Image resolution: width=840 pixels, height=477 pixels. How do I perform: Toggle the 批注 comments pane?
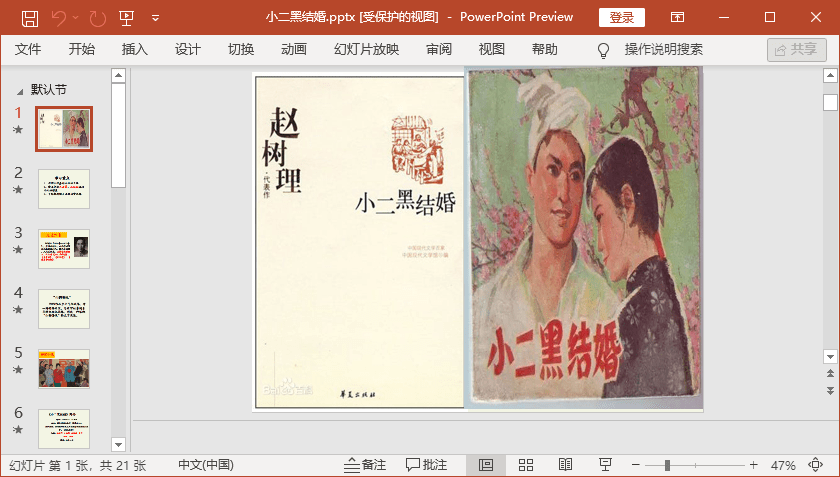click(x=426, y=465)
